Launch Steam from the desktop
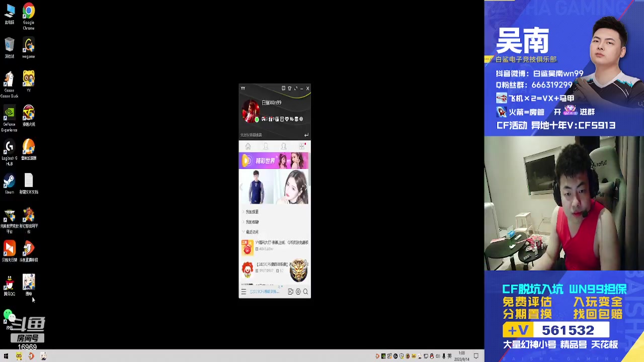 (10, 184)
